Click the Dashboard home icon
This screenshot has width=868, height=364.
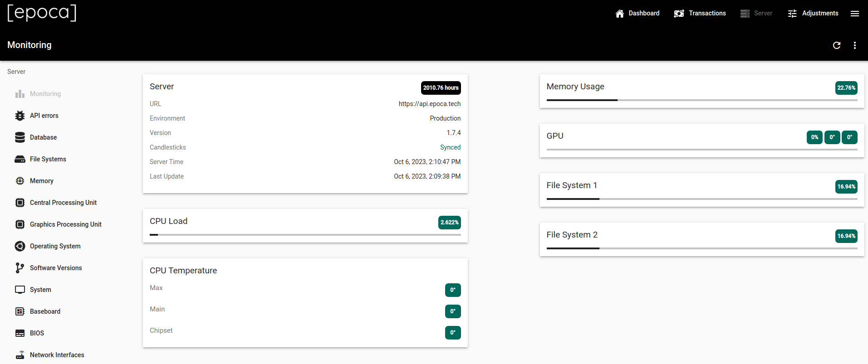coord(620,14)
